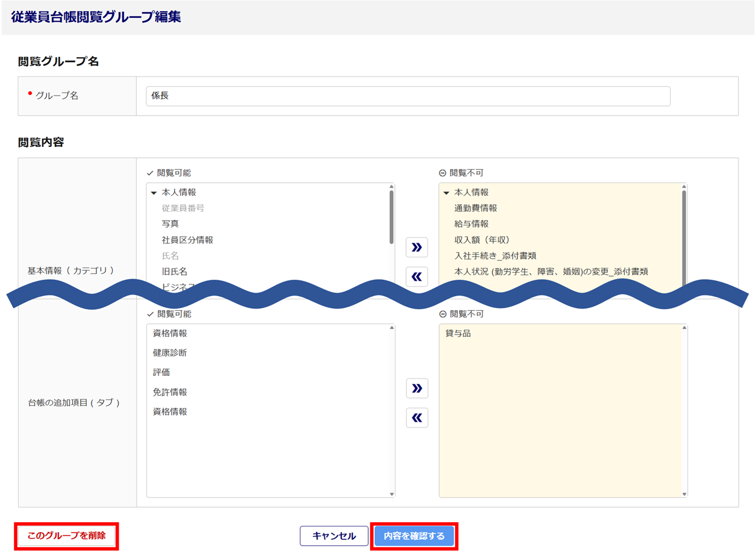Image resolution: width=756 pixels, height=560 pixels.
Task: Select 写真 in the viewable items list
Action: click(171, 224)
